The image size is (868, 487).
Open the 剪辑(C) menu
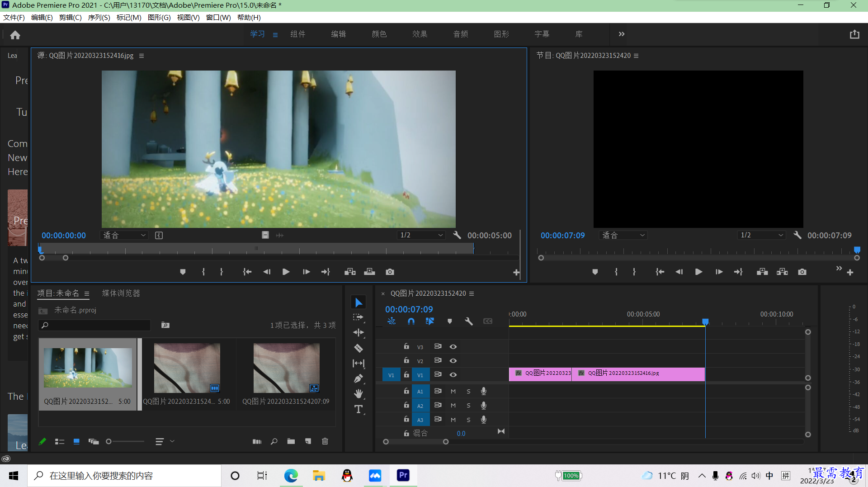point(70,17)
